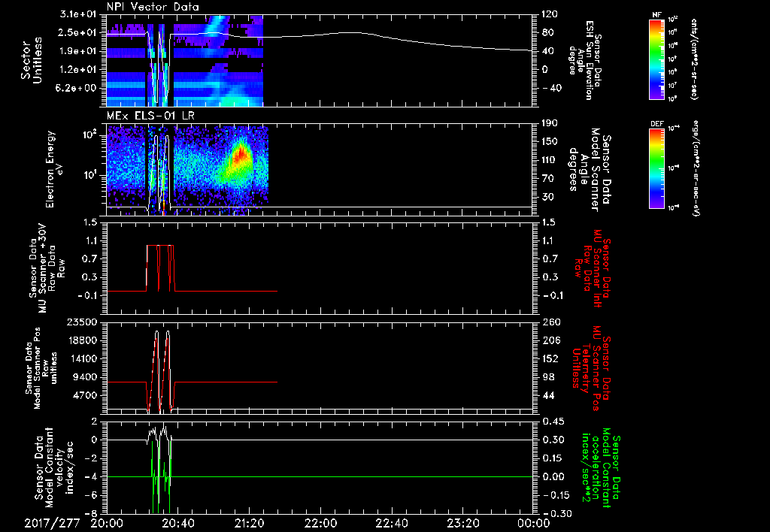Click the "190" scanner angle tick value
Screen dimensions: 770x532
coord(549,123)
